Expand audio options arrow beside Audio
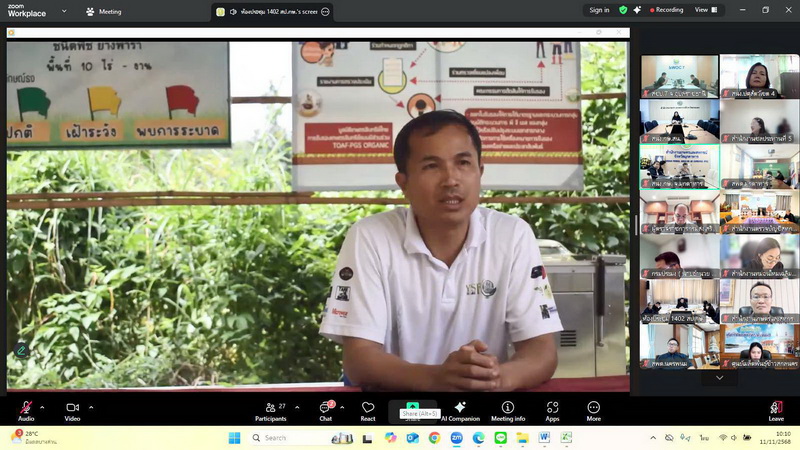 (45, 406)
